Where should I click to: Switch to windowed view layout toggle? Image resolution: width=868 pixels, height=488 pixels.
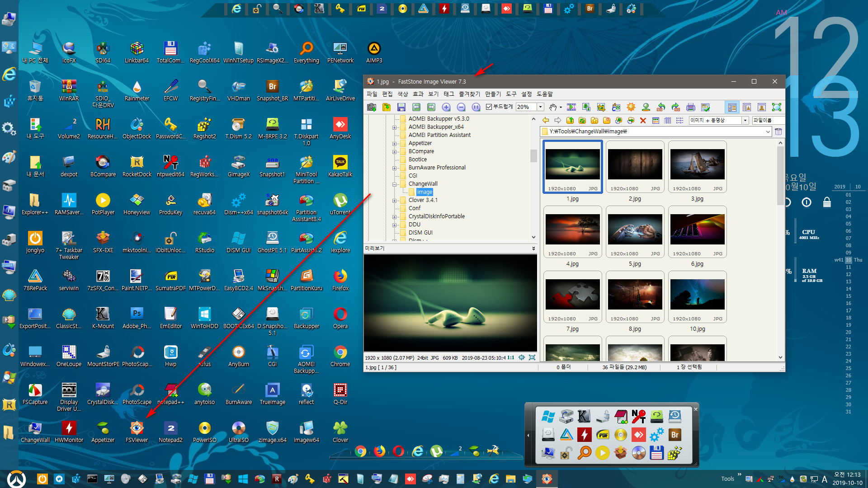747,107
